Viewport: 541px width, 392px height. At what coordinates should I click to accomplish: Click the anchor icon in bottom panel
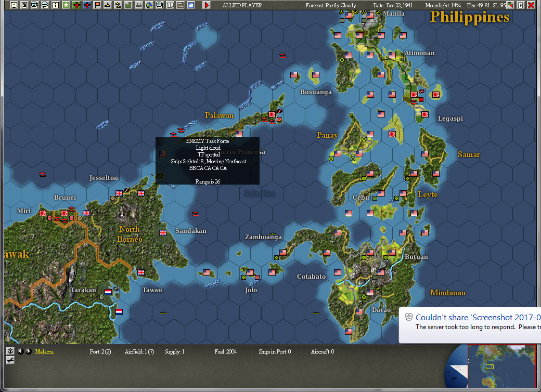(x=10, y=351)
